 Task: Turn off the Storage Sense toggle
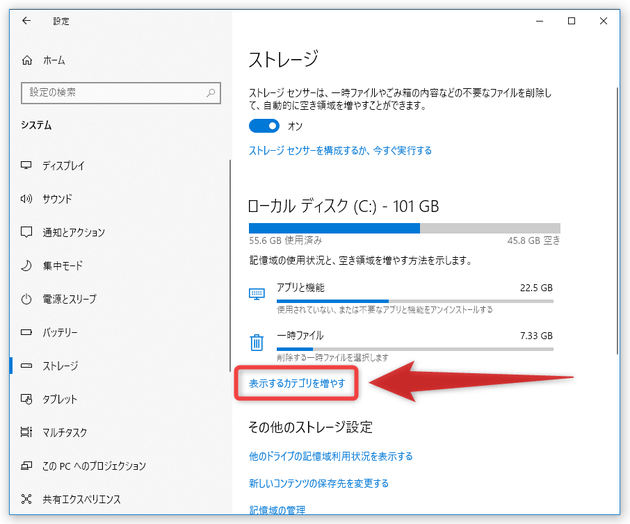[x=264, y=126]
